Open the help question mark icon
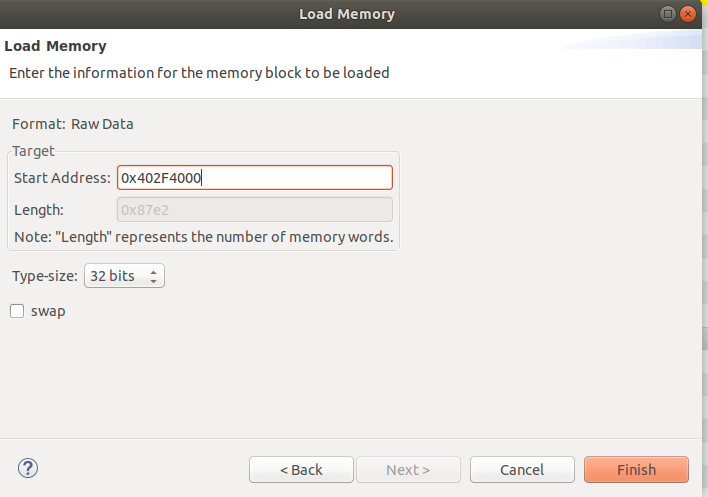This screenshot has width=708, height=497. point(28,468)
